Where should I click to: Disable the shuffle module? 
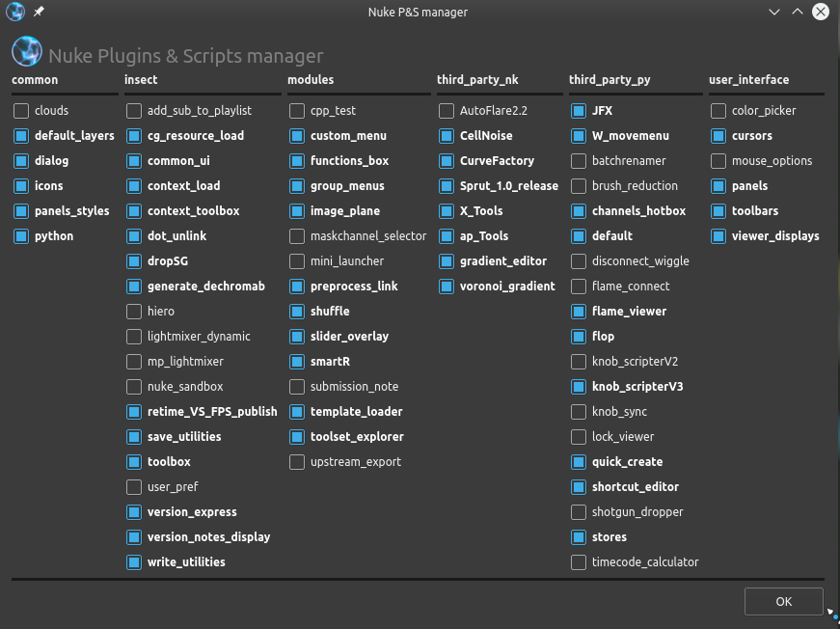click(x=297, y=311)
